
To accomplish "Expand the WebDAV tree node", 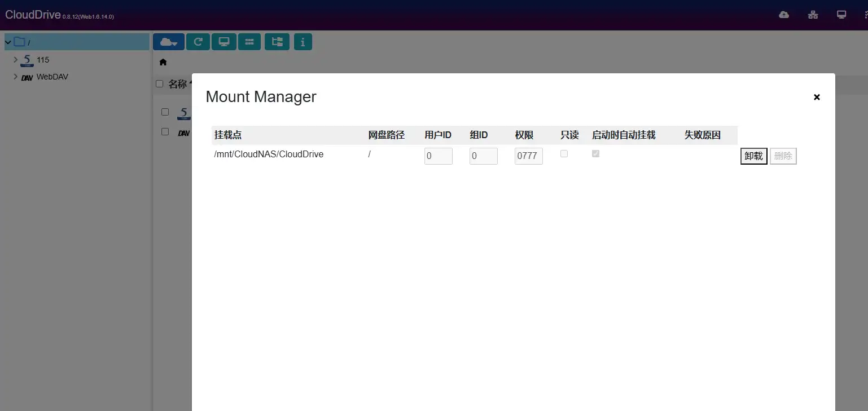I will pos(15,77).
